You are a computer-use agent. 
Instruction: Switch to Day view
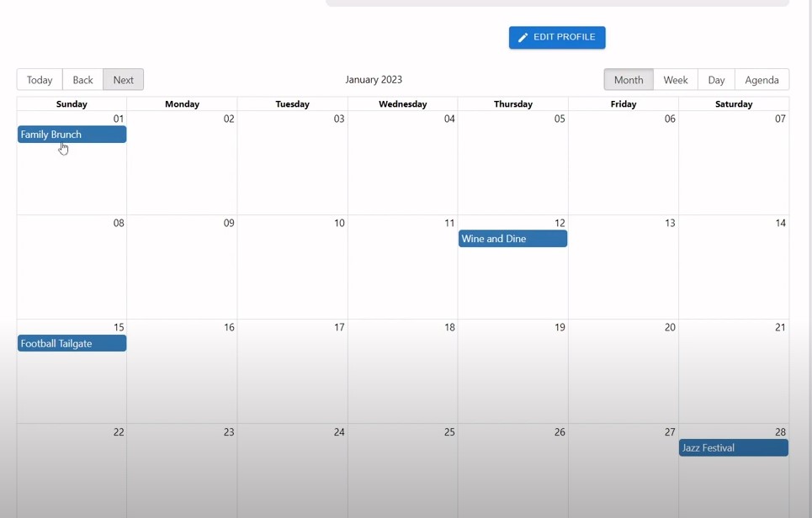pyautogui.click(x=715, y=79)
